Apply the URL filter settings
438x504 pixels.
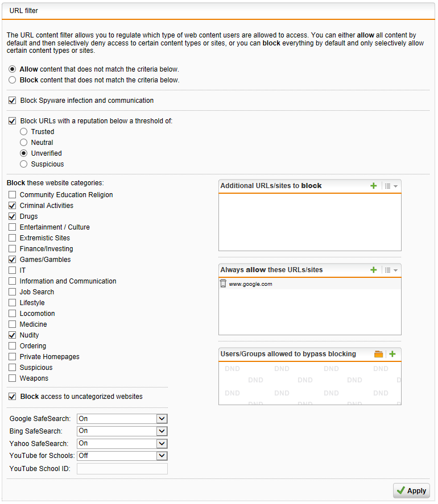point(411,490)
